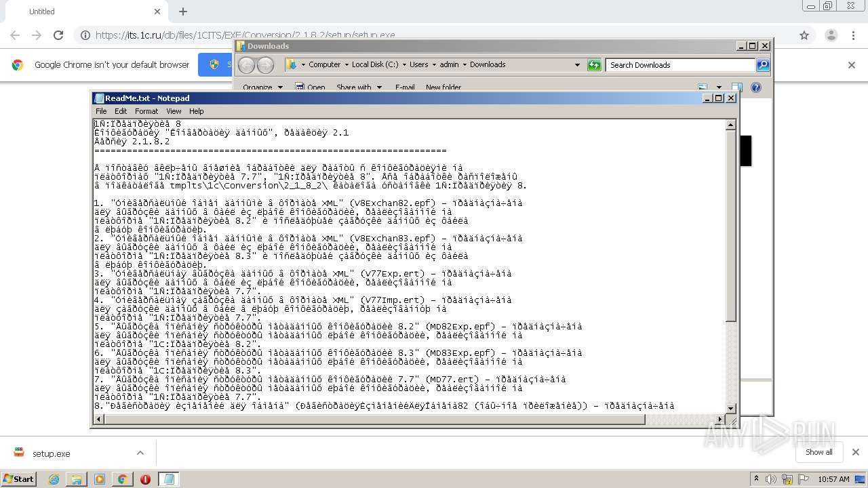The height and width of the screenshot is (488, 868).
Task: Open the Share with dropdown
Action: (359, 87)
